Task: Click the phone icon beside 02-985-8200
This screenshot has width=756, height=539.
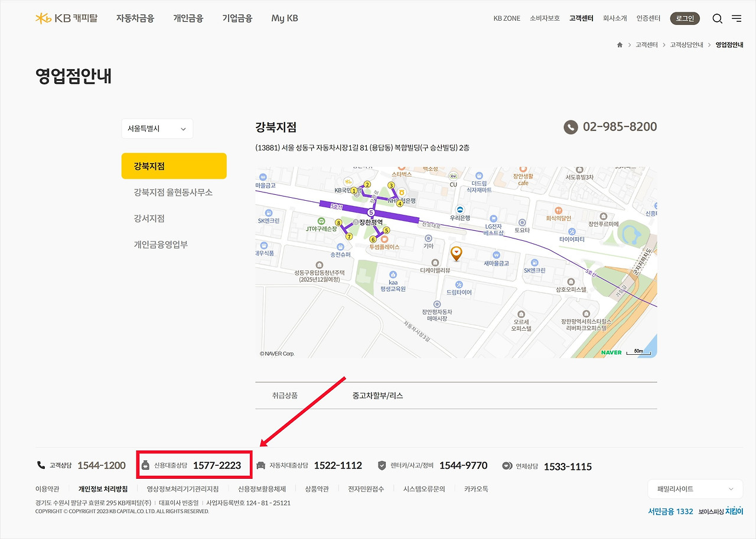Action: coord(571,127)
